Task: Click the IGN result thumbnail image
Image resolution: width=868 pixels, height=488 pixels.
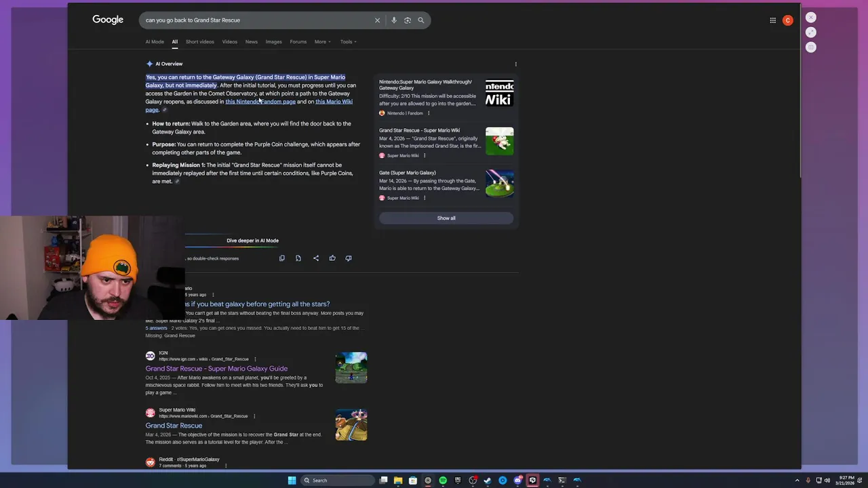Action: click(x=351, y=367)
